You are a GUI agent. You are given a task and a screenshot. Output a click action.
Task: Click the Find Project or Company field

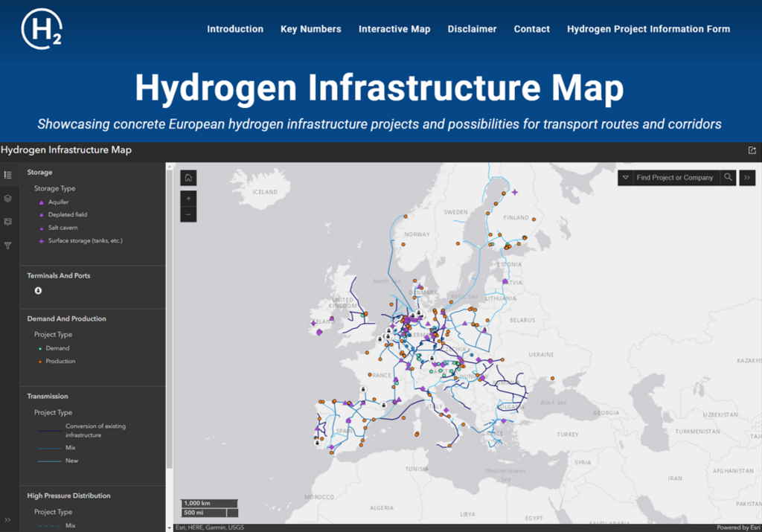coord(675,178)
